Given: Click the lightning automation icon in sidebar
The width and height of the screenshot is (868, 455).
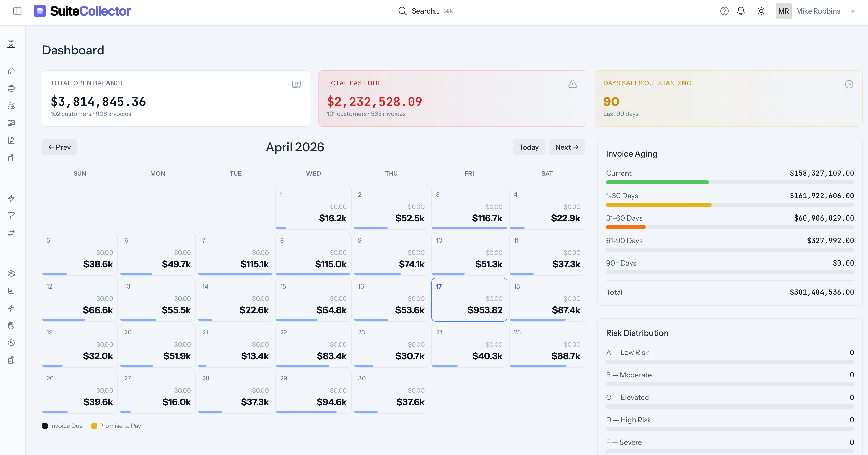Looking at the screenshot, I should tap(11, 198).
